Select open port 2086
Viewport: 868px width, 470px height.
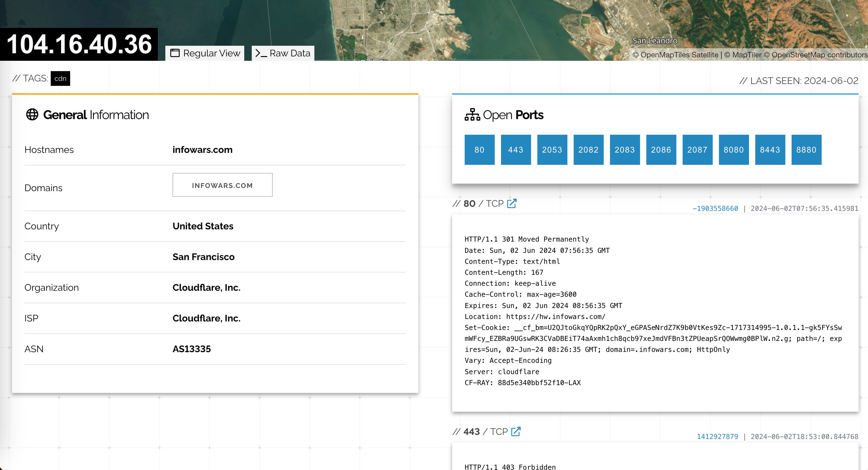tap(661, 150)
